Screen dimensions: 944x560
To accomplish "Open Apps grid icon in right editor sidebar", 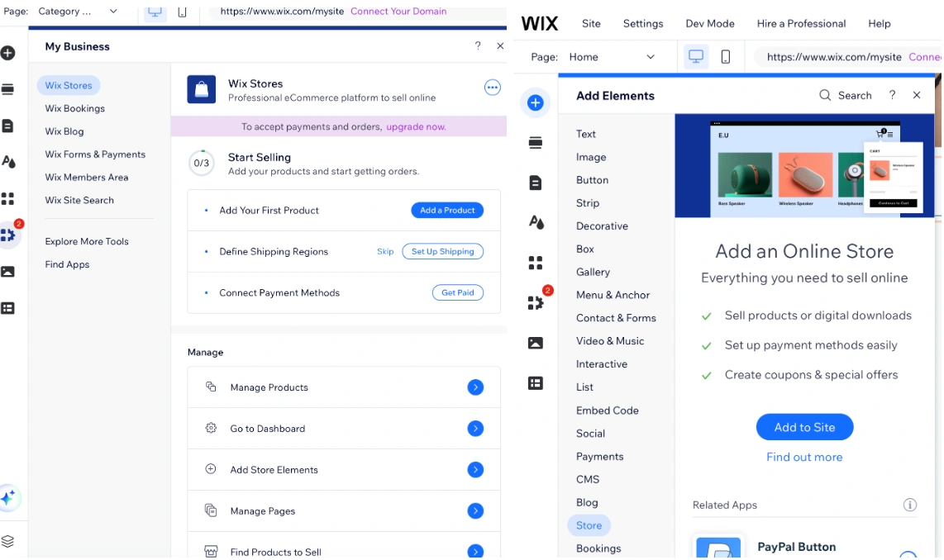I will click(x=535, y=263).
